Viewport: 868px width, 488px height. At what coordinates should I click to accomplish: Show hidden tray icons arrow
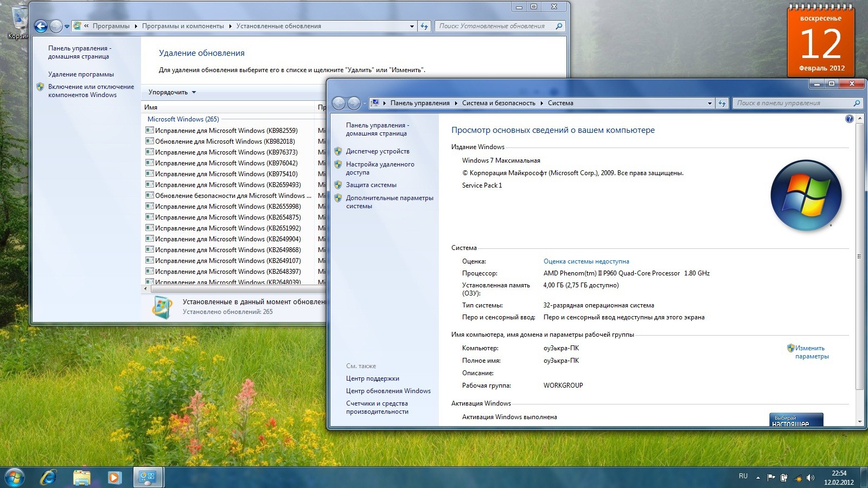click(x=758, y=478)
